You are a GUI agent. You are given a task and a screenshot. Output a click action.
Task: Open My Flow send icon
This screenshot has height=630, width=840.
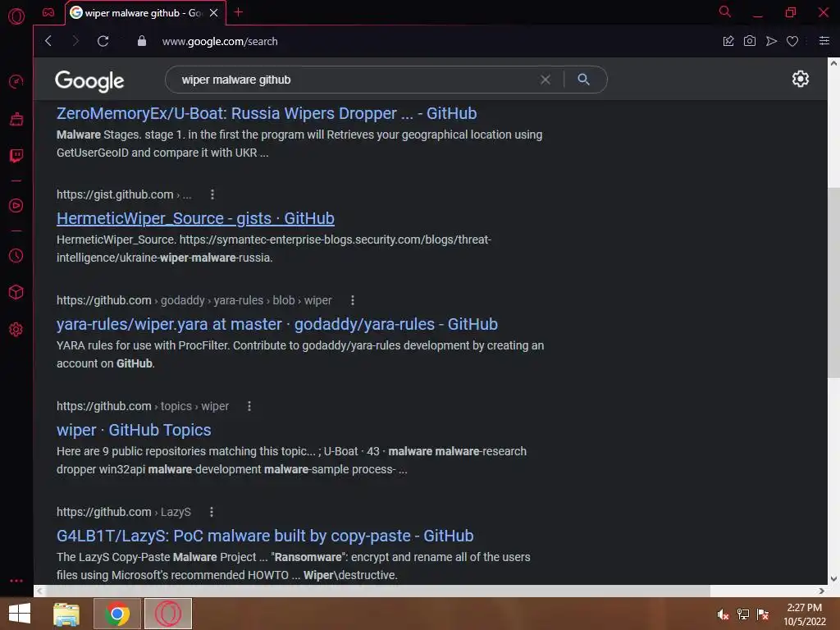[771, 41]
